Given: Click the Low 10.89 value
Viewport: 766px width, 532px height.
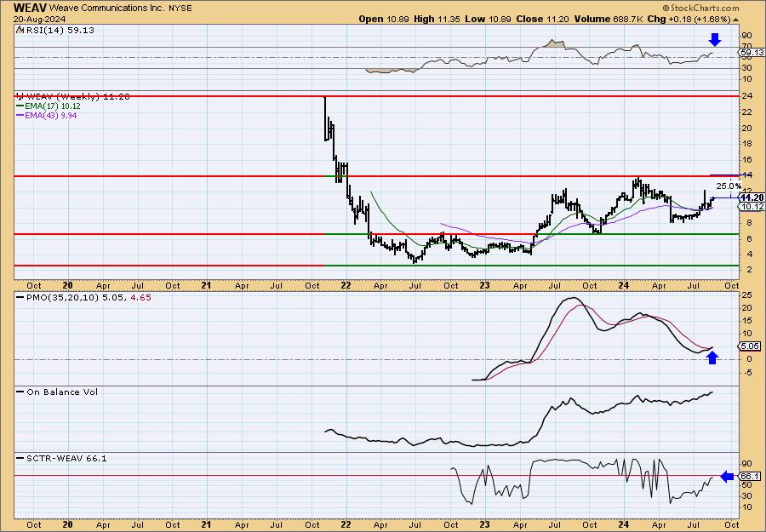Looking at the screenshot, I should (x=487, y=19).
